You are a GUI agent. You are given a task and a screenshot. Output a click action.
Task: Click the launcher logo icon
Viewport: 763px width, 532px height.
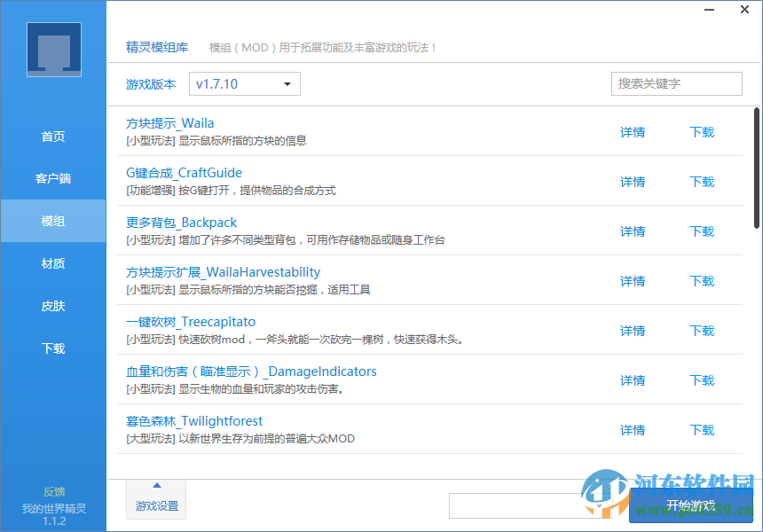(53, 49)
